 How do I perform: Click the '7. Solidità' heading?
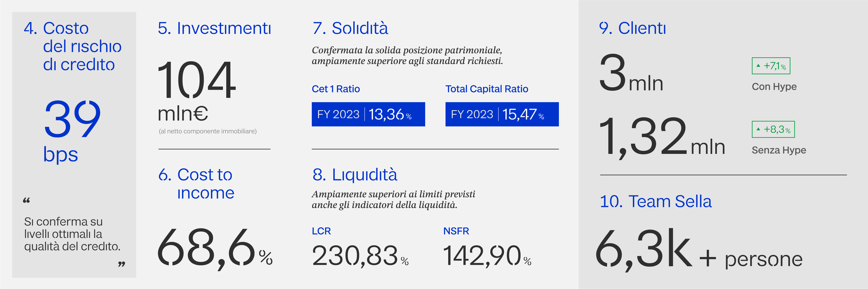tap(350, 28)
